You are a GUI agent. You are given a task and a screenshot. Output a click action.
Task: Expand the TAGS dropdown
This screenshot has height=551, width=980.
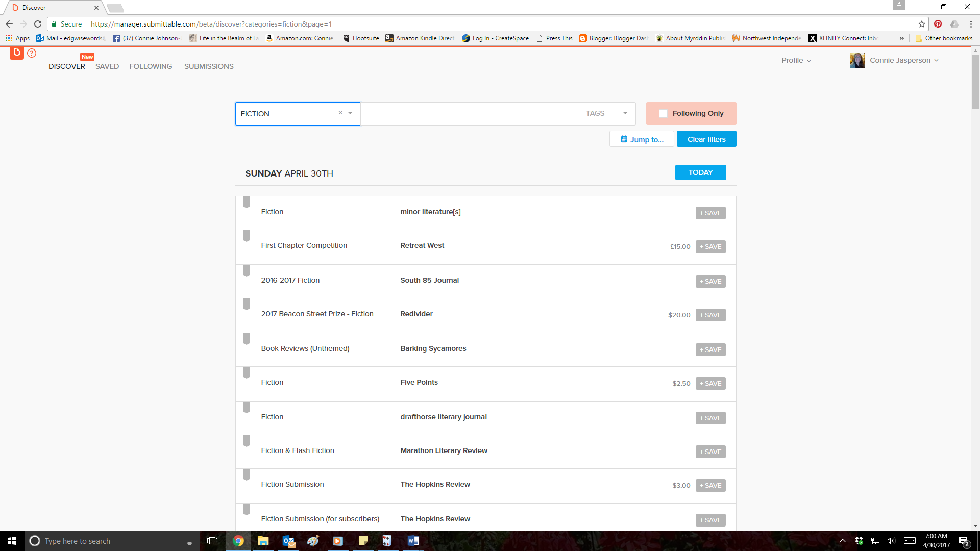[x=625, y=113]
